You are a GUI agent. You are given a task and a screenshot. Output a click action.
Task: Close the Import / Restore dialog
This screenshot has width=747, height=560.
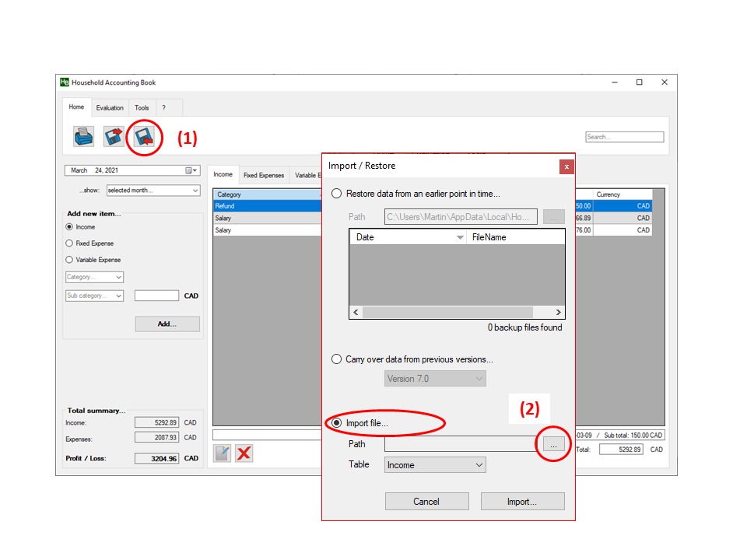(566, 166)
